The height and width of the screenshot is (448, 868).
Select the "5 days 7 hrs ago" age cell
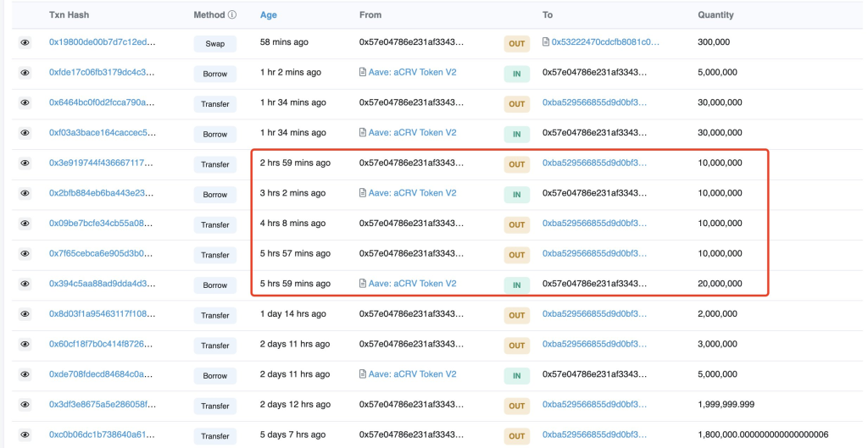pyautogui.click(x=292, y=434)
